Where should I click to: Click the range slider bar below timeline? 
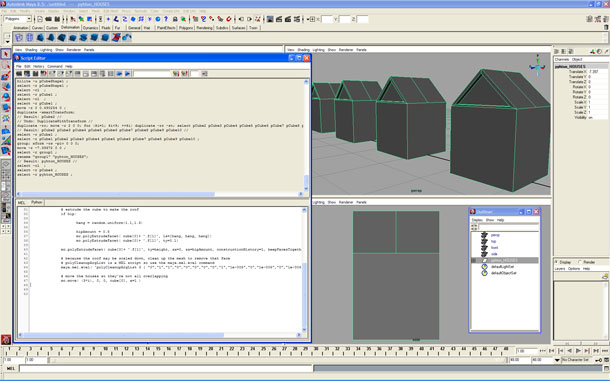tap(279, 360)
